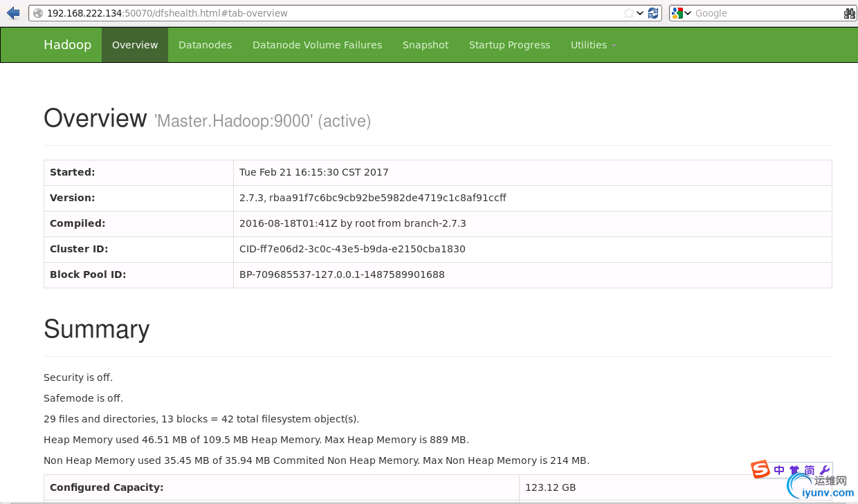Click the Overview heading
The width and height of the screenshot is (858, 504).
tap(95, 119)
